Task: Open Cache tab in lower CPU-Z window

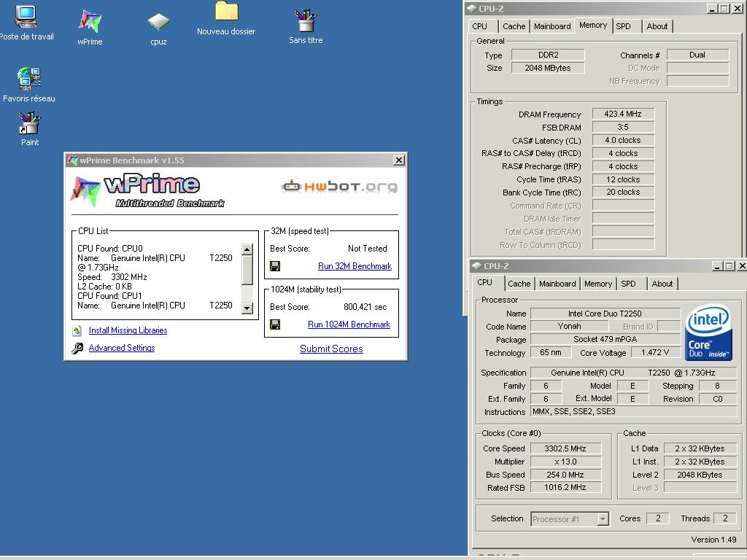Action: pos(519,284)
